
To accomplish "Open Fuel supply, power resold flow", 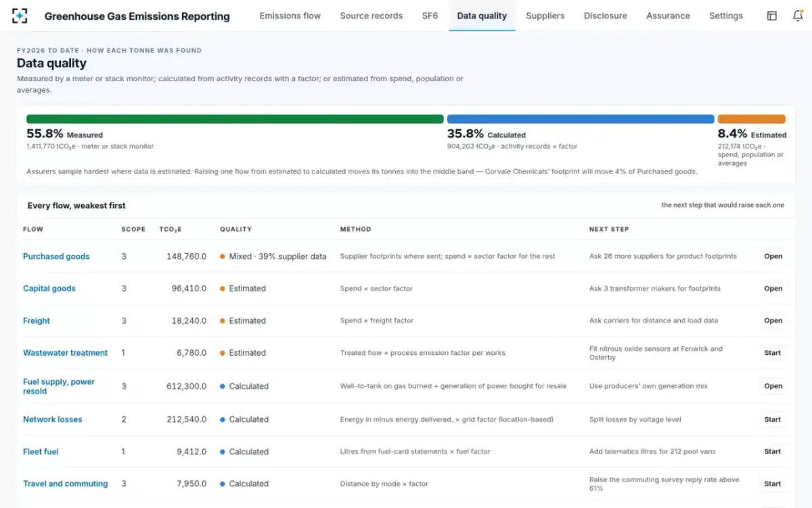I will coord(59,386).
